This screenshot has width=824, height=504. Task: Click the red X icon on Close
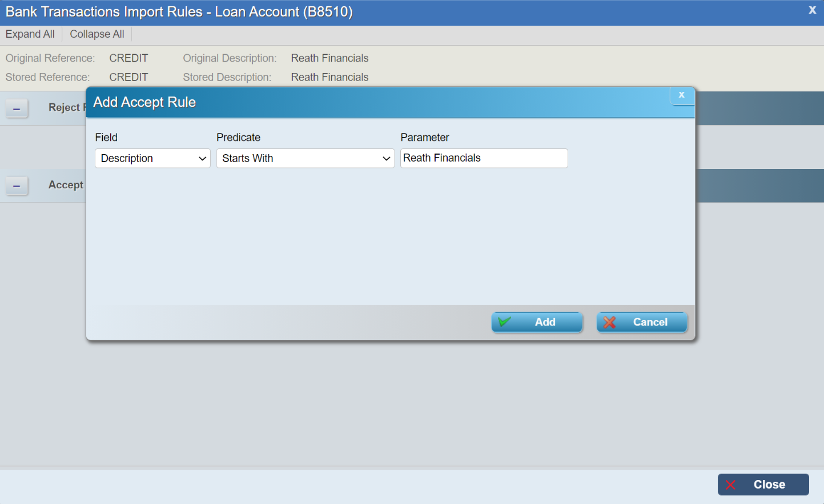pos(730,485)
